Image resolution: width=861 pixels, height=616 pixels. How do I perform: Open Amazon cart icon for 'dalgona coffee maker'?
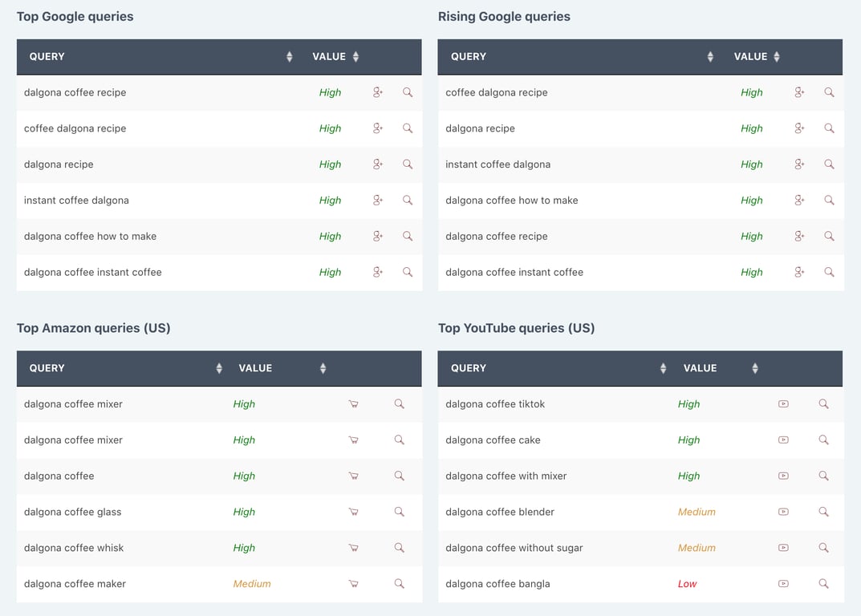tap(354, 584)
